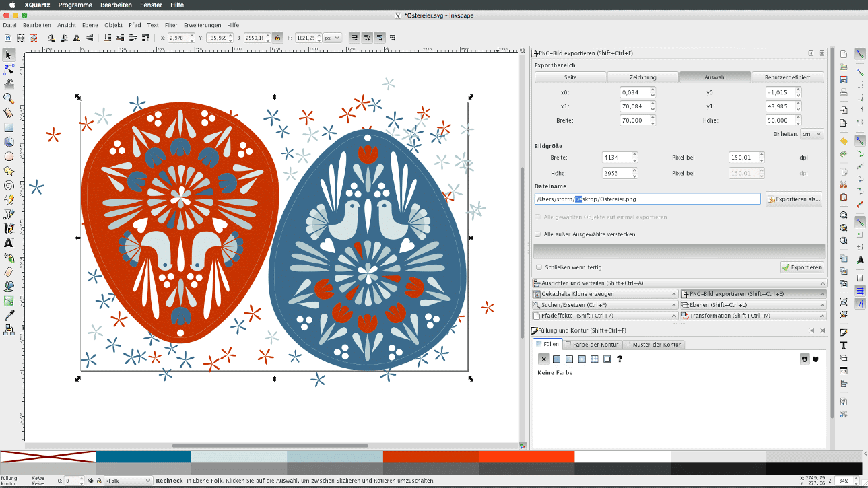The width and height of the screenshot is (868, 488).
Task: Open the Folk layer dropdown in status bar
Action: pyautogui.click(x=128, y=481)
